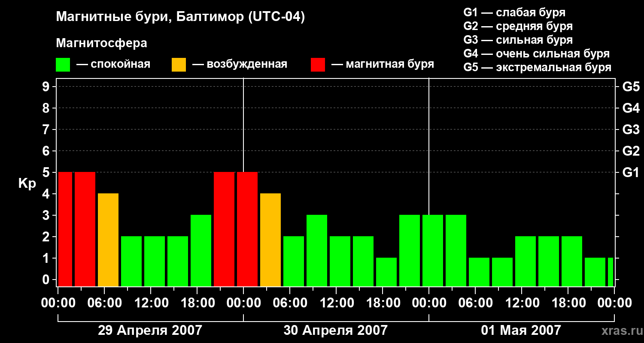The width and height of the screenshot is (644, 343).
Task: Click the red «магнитная буря» legend swatch
Action: click(318, 65)
